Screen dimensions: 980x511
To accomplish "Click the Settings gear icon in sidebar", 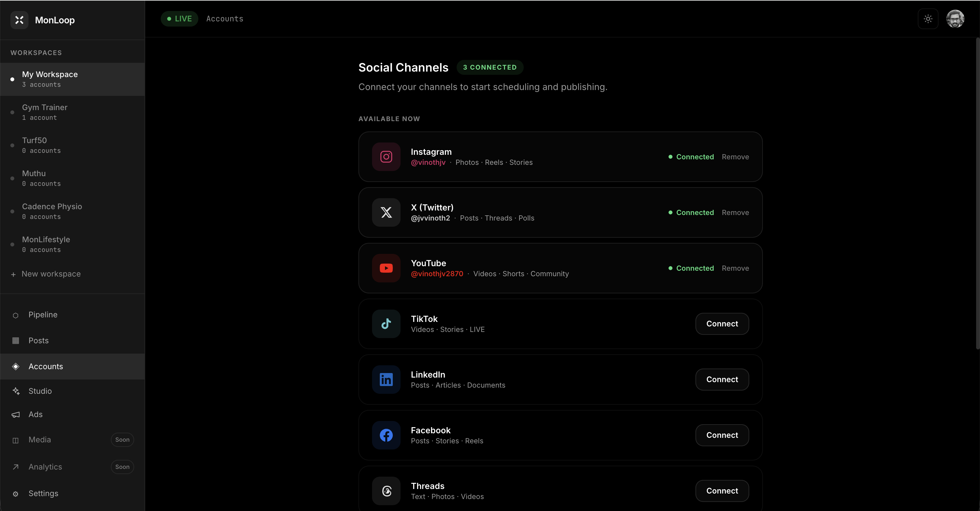I will click(x=16, y=494).
